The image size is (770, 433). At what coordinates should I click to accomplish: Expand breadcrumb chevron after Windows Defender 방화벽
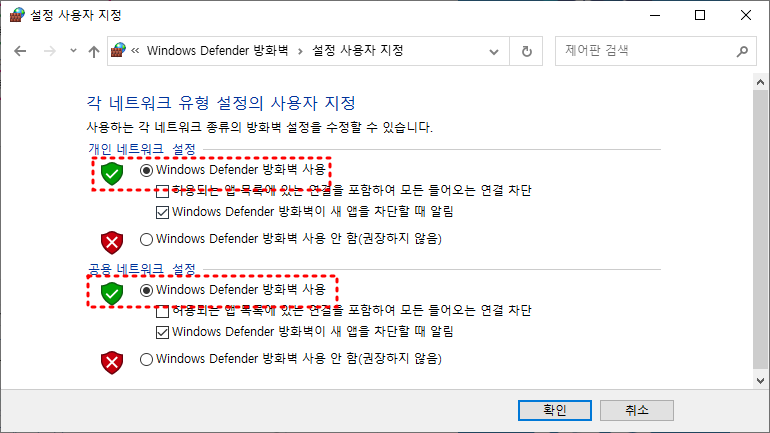tap(300, 51)
